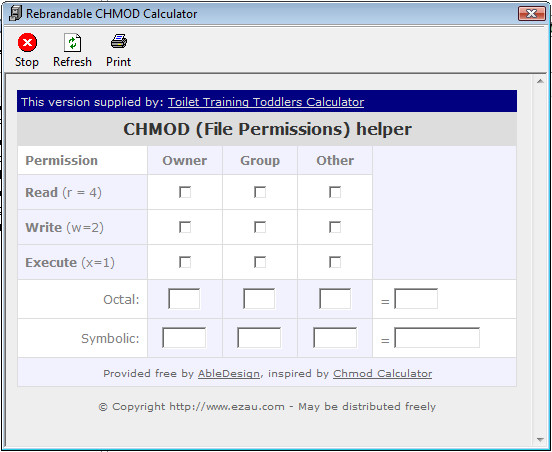Click the Owner octal input field
The image size is (552, 452).
(x=184, y=299)
